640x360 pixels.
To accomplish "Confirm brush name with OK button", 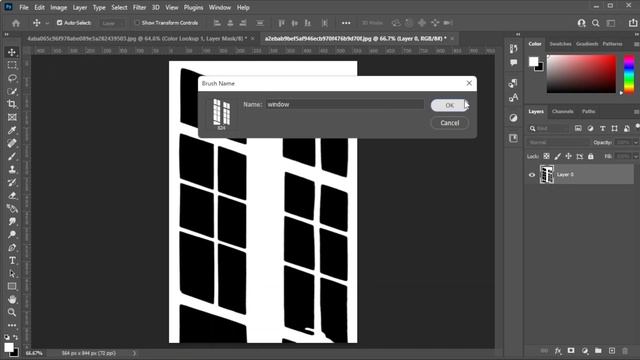I will point(449,105).
